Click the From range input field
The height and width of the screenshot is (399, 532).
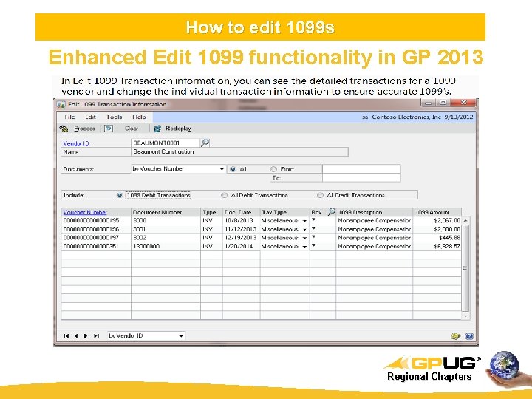pos(361,169)
